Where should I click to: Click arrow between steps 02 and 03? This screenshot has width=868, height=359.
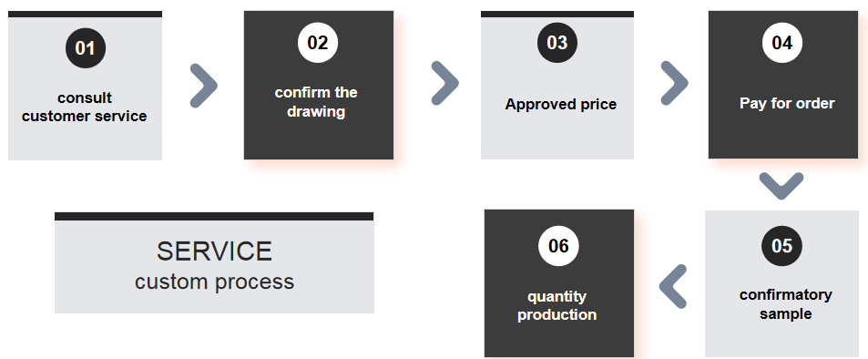point(445,83)
